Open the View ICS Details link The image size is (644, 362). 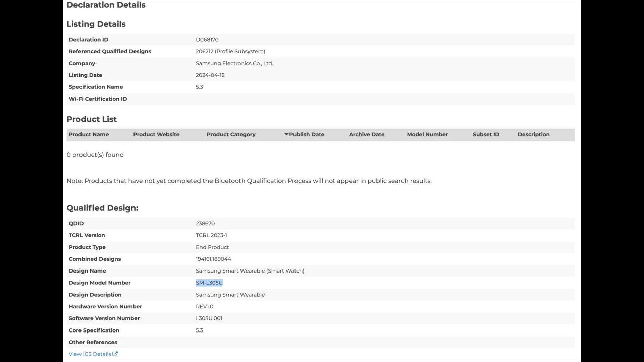tap(90, 354)
